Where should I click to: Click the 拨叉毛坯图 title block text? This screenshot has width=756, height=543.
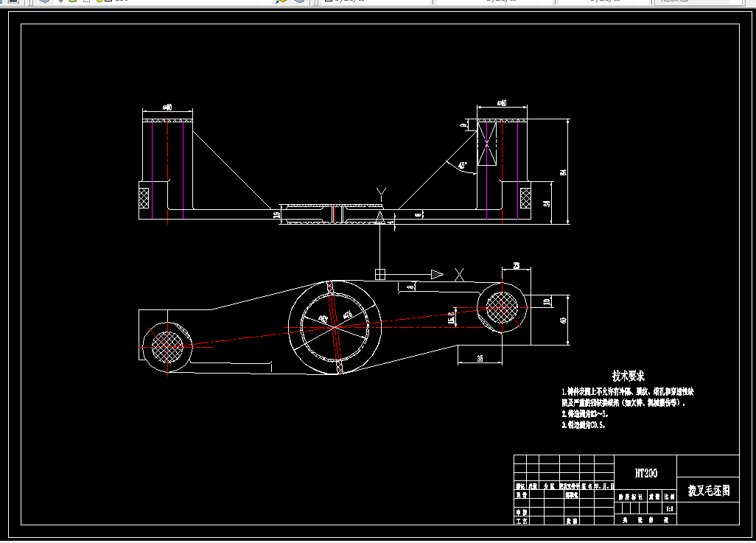click(709, 491)
